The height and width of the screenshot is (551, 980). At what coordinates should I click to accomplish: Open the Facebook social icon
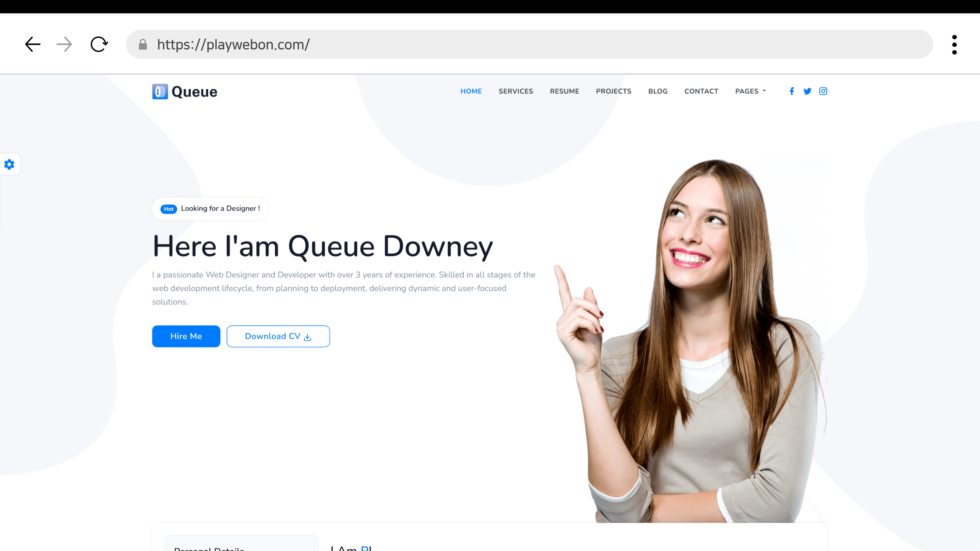click(x=792, y=91)
